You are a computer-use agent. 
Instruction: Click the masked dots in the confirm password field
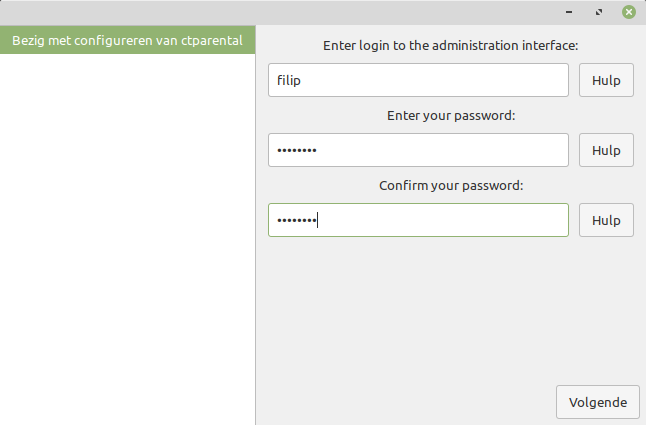pyautogui.click(x=296, y=221)
